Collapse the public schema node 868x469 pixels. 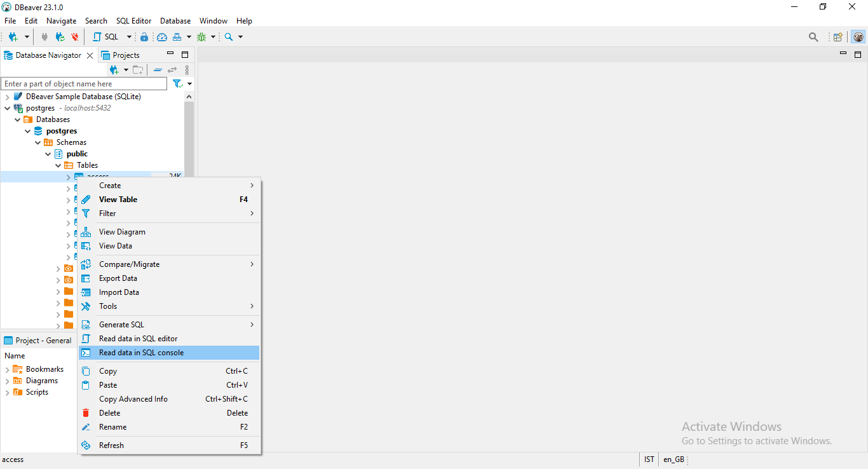click(x=48, y=153)
